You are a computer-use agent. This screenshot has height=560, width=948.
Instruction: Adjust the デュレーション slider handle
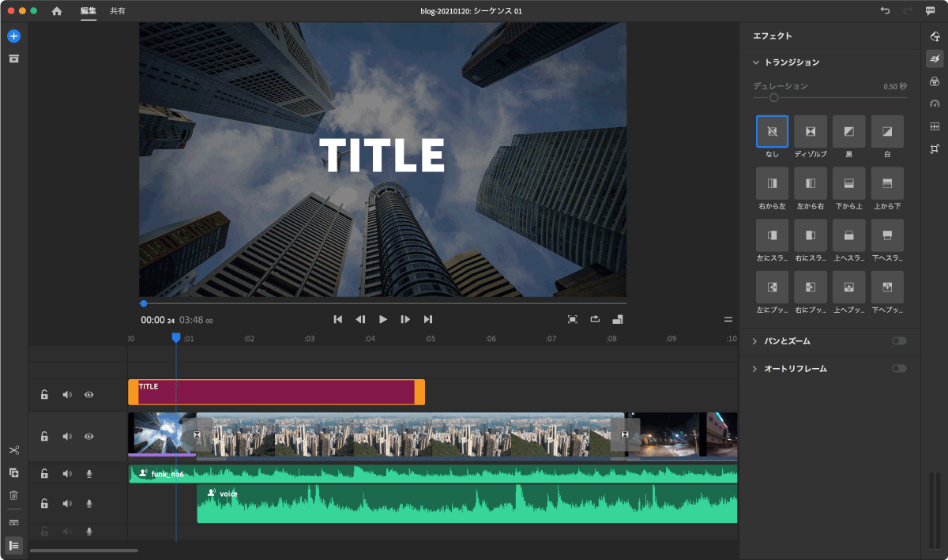tap(774, 98)
